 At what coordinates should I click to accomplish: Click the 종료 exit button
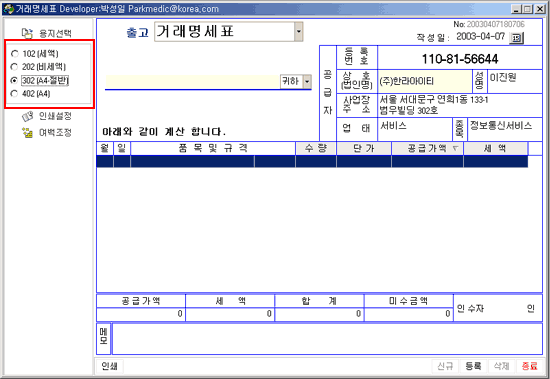click(x=529, y=366)
